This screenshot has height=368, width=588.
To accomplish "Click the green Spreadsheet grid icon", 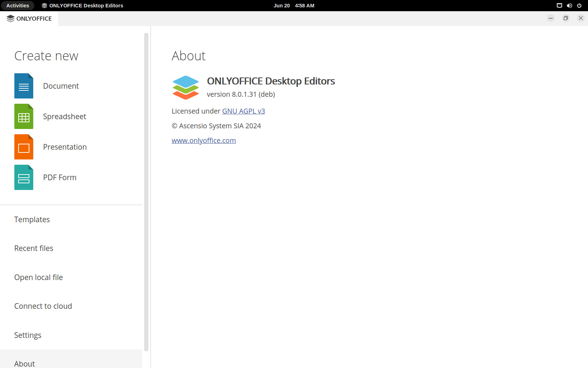I will pos(24,116).
